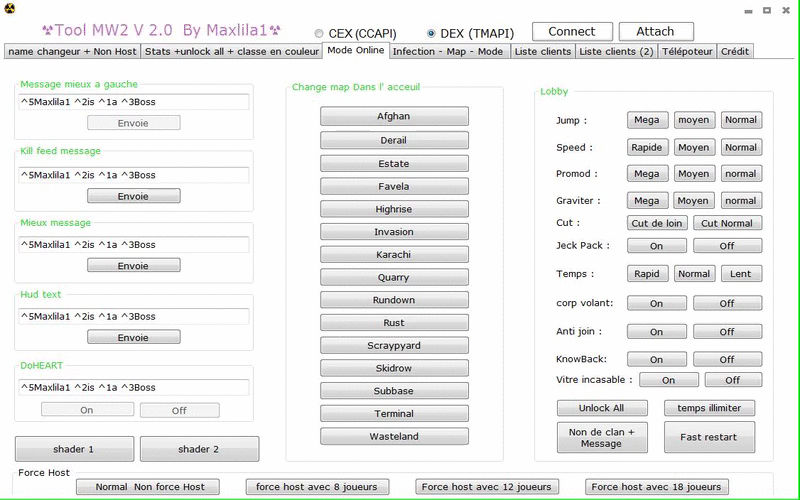
Task: Go to the Télépoteur tab
Action: point(687,52)
